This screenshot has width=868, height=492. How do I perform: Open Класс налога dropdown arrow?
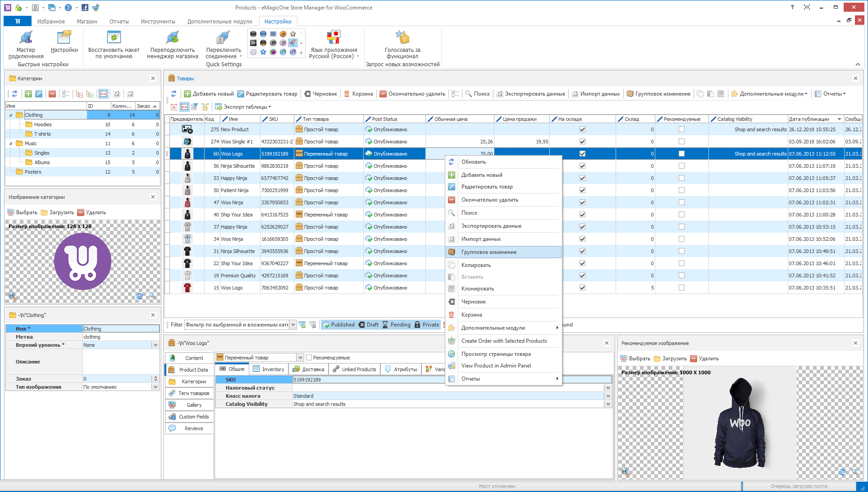(x=608, y=396)
